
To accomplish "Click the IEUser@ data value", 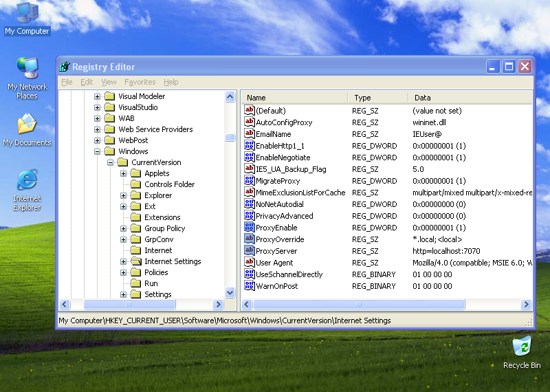I will coord(427,134).
